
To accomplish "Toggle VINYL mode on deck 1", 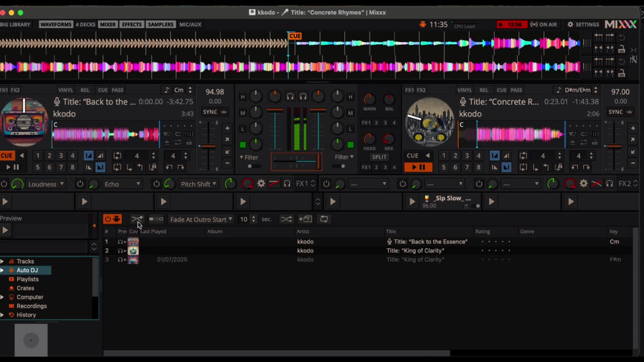I will tap(65, 90).
